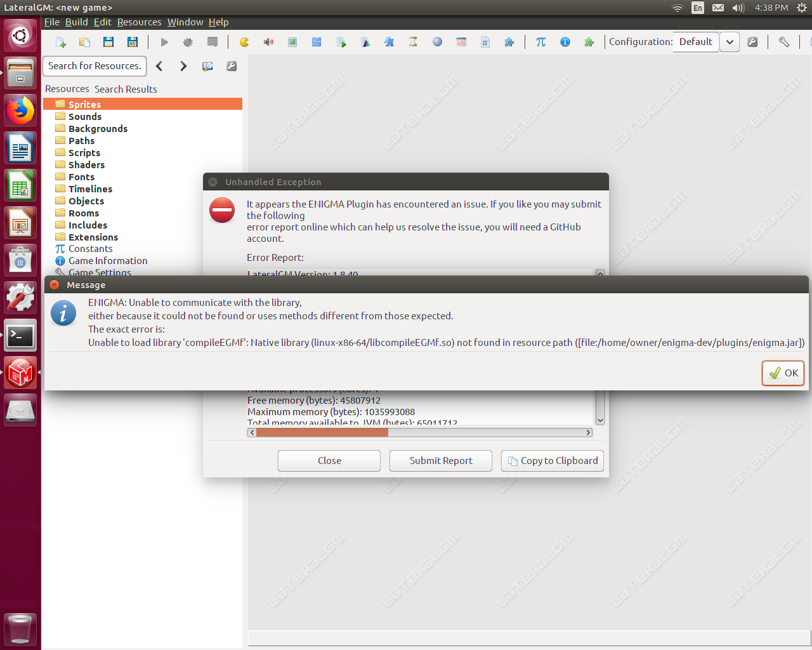Screen dimensions: 812x650
Task: Click the Debug gear toolbar icon
Action: [x=188, y=42]
